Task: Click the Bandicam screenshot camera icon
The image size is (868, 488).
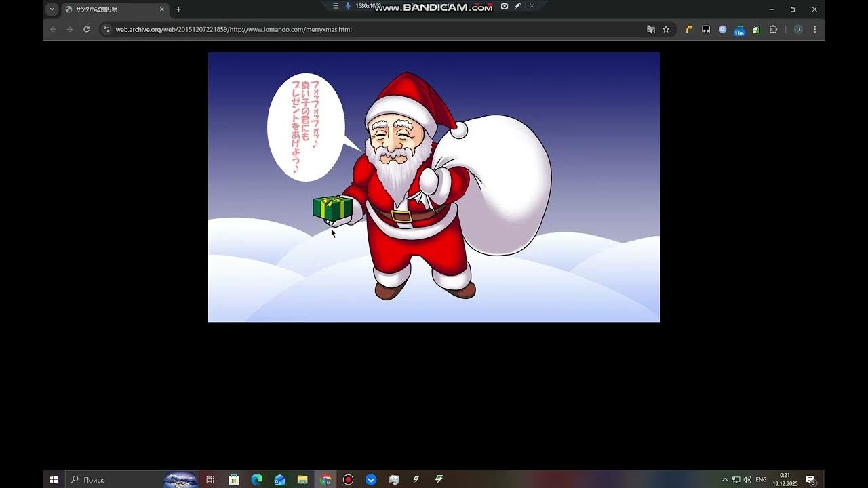Action: [505, 6]
